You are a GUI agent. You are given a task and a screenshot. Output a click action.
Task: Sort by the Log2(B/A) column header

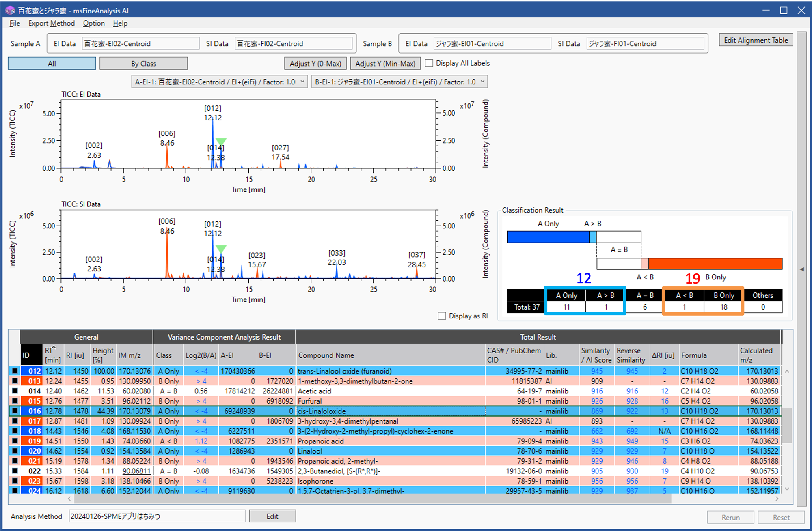[x=201, y=355]
